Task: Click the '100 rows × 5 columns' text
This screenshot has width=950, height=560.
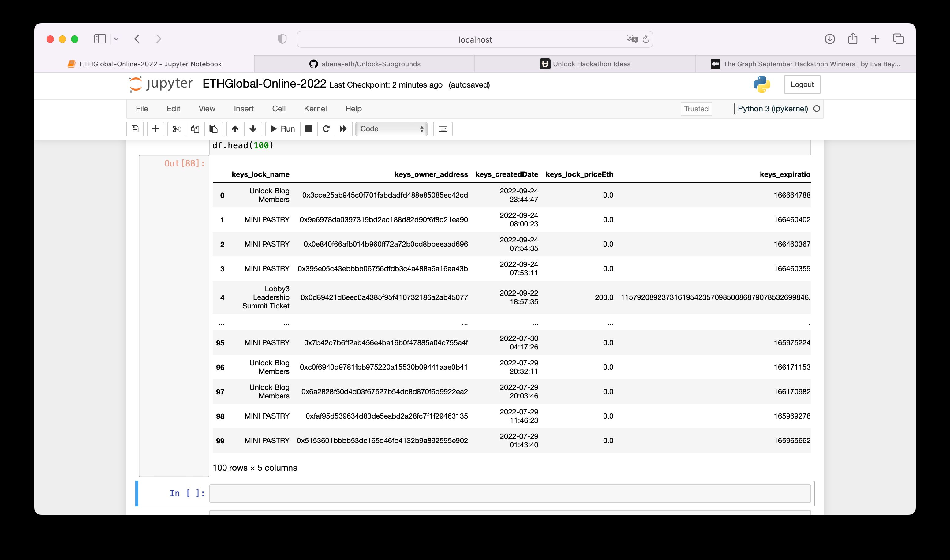Action: (x=255, y=468)
